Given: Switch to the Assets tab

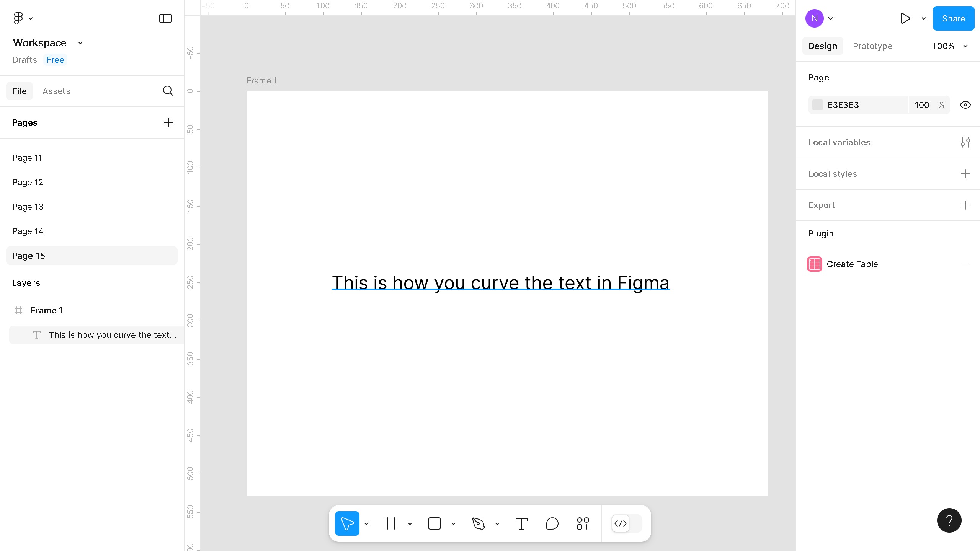Looking at the screenshot, I should (x=56, y=91).
